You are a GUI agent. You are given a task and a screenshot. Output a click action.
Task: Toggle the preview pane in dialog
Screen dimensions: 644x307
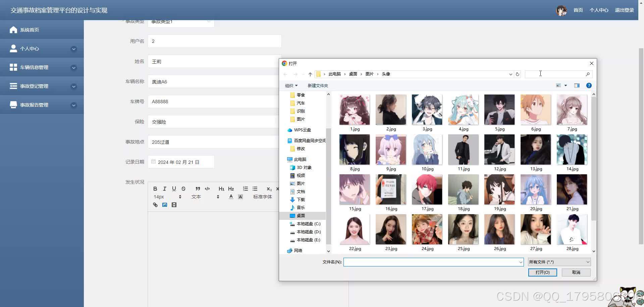tap(577, 85)
